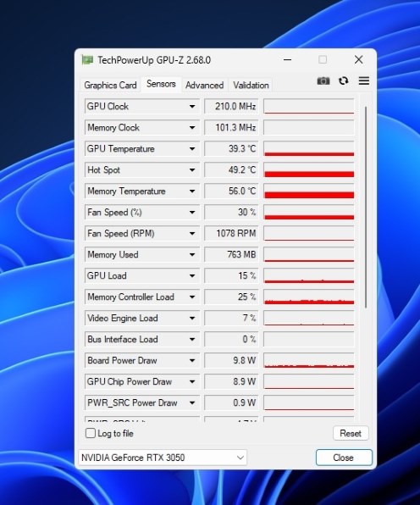Open the PWR_SRC Power Draw dropdown
Viewport: 420px width, 505px height.
192,403
